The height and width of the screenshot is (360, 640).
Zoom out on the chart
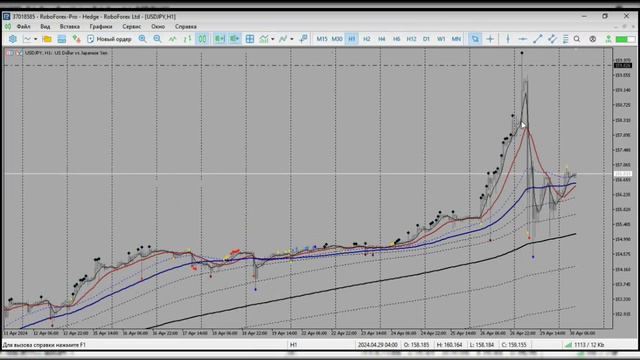tap(157, 39)
